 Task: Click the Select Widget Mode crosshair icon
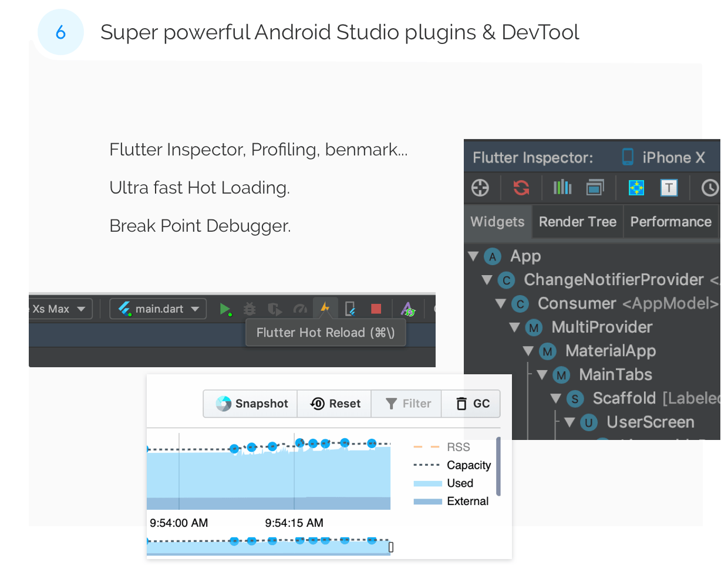pos(480,188)
